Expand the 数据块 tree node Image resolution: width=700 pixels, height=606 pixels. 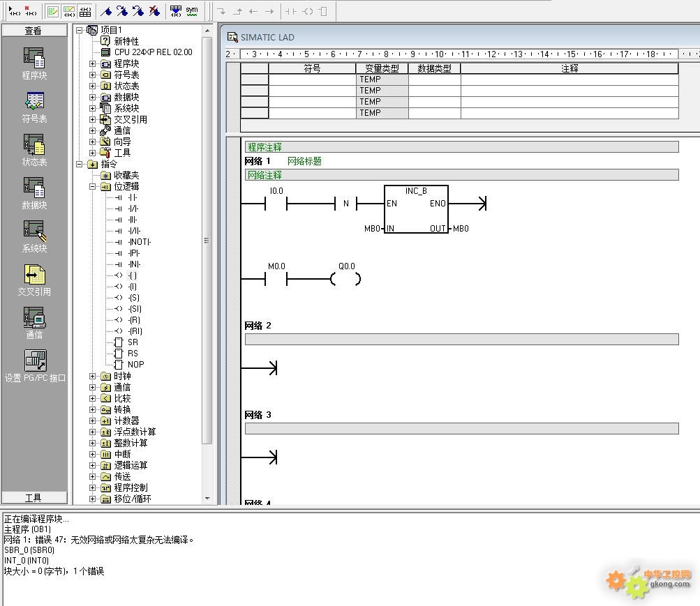pyautogui.click(x=92, y=97)
